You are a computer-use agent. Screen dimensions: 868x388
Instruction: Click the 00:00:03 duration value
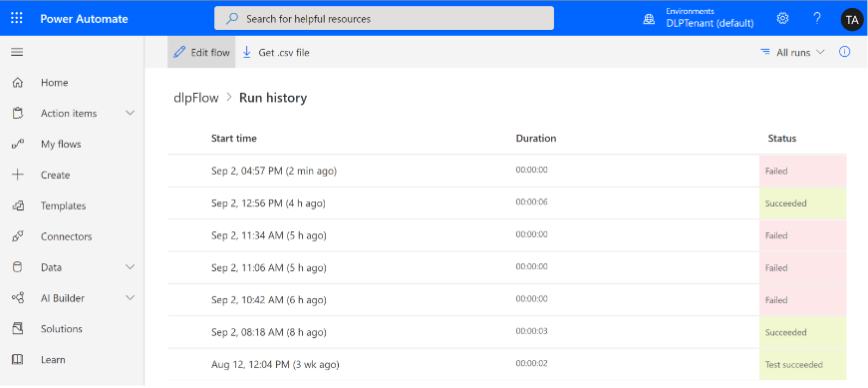(x=531, y=331)
